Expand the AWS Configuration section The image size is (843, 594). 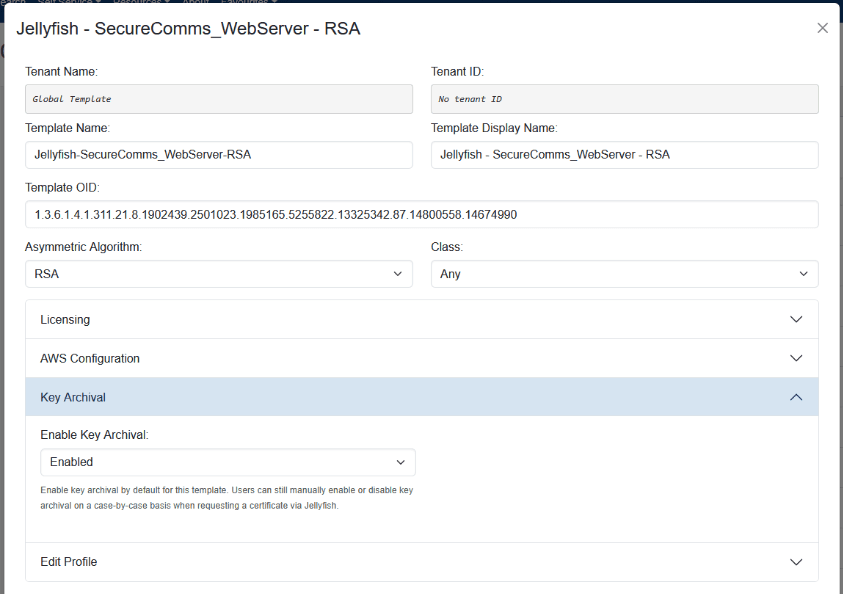(422, 358)
